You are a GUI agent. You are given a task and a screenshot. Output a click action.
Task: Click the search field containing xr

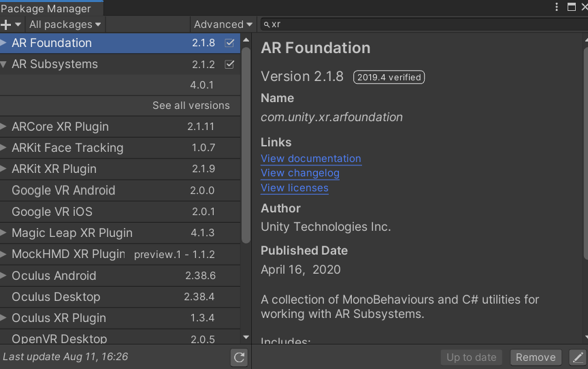[424, 25]
